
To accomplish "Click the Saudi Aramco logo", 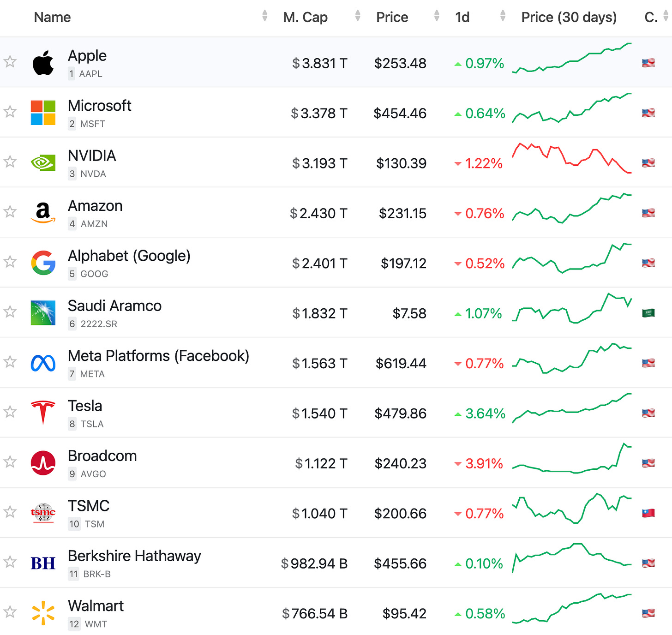I will coord(43,313).
